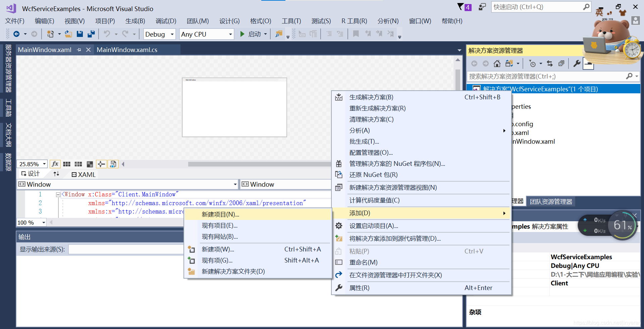Click the designer vertical scrollbar up arrow
Viewport: 644px width, 329px height.
[x=458, y=60]
